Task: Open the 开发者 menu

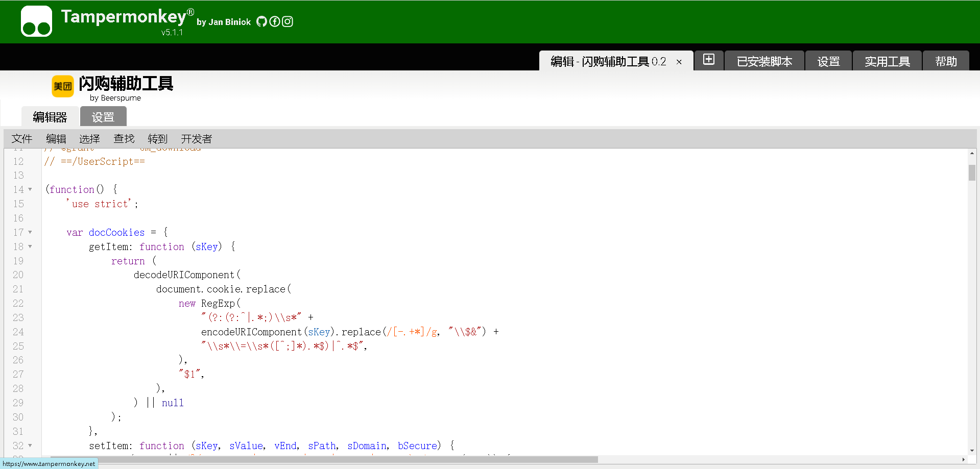Action: [x=196, y=139]
